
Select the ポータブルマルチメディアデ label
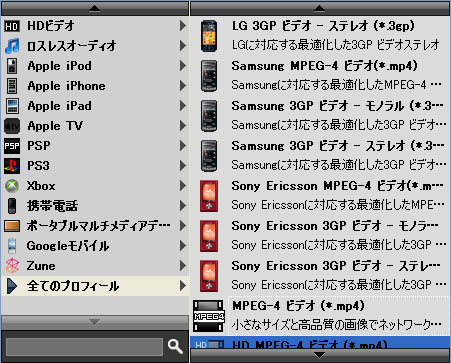point(99,226)
